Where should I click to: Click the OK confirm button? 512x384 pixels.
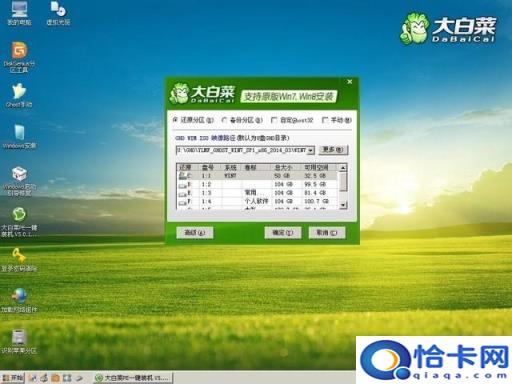(x=283, y=233)
